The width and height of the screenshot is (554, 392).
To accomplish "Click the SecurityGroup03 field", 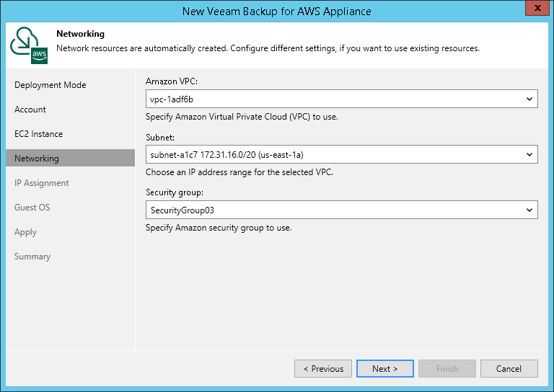I will tap(342, 210).
